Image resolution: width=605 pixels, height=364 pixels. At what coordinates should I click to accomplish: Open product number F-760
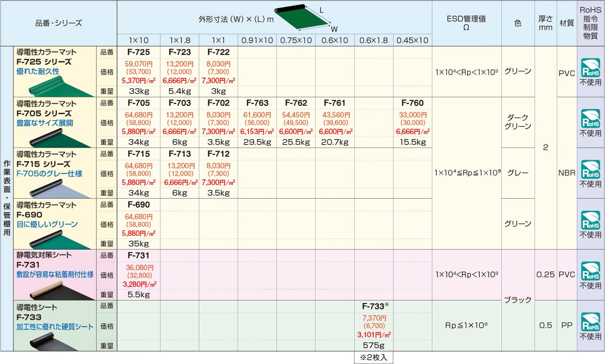pyautogui.click(x=412, y=103)
